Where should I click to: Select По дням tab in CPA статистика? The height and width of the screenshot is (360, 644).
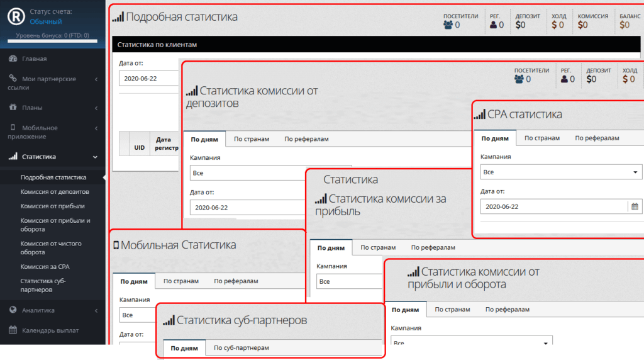495,138
